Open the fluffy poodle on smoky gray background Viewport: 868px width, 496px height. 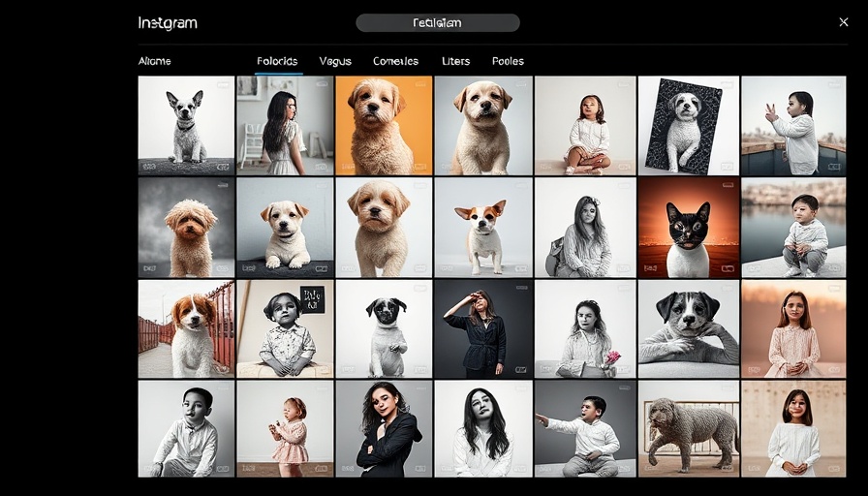pyautogui.click(x=186, y=228)
